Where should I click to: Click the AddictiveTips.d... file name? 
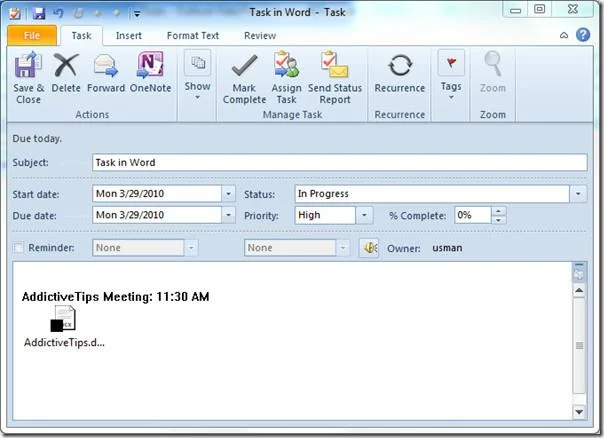click(x=64, y=342)
